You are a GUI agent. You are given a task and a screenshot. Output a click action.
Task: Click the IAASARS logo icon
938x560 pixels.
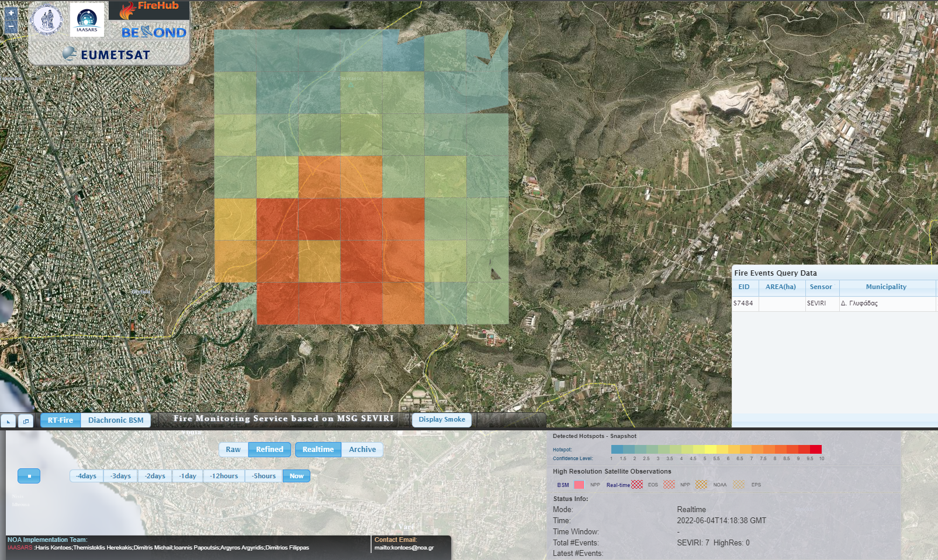tap(87, 19)
